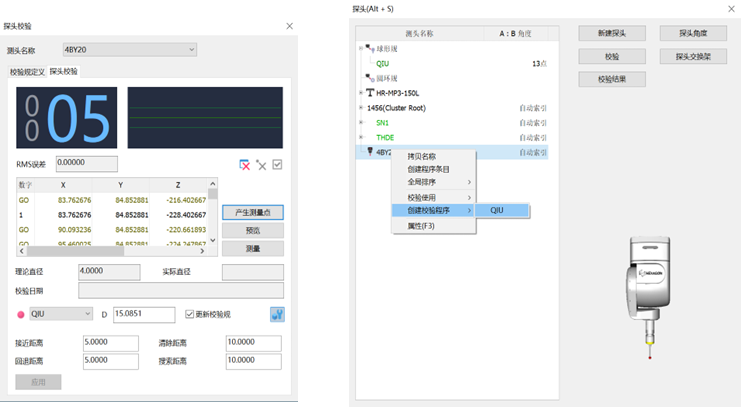Viewport: 741px width, 407px height.
Task: Click the HR-MP3-150L probe T icon
Action: click(369, 92)
